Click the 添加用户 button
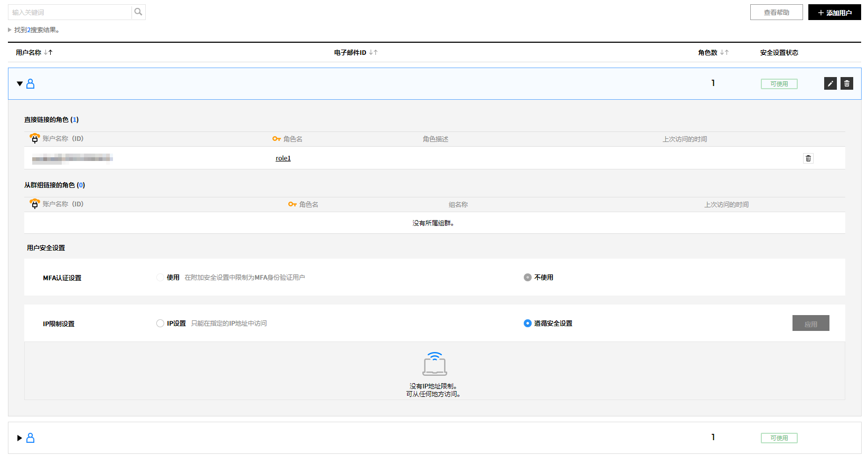868x456 pixels. point(834,13)
